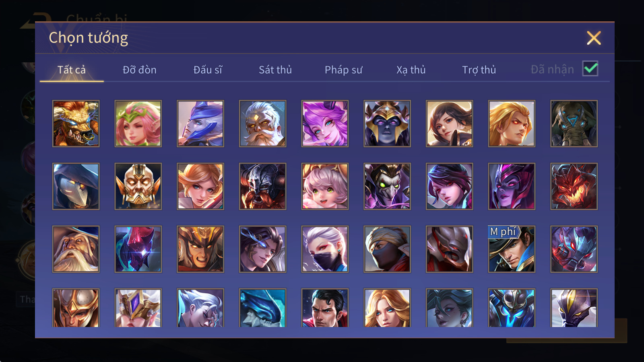Viewport: 644px width, 362px height.
Task: Select the 'Tất cả' tab
Action: point(72,70)
